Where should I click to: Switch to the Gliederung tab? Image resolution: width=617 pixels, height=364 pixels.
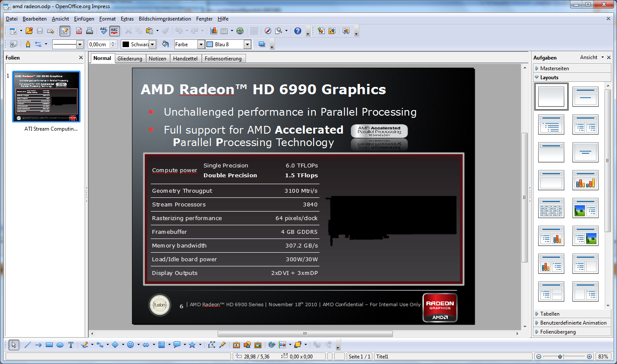click(130, 59)
